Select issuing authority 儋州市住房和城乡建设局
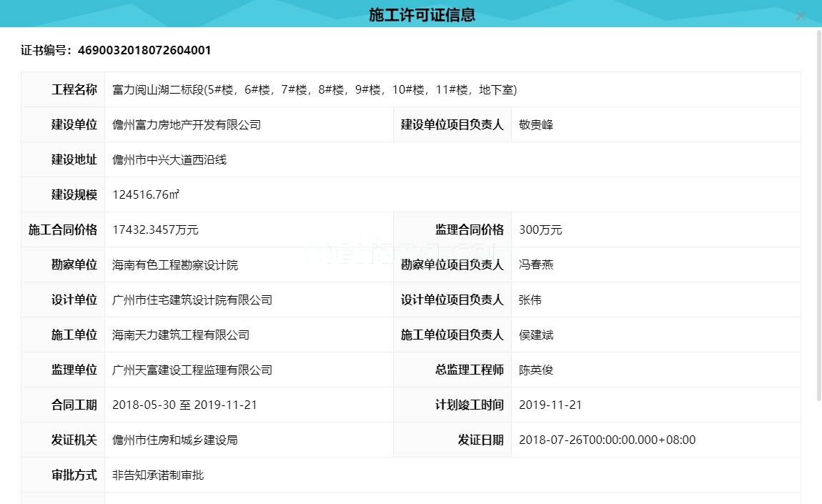This screenshot has width=822, height=504. [175, 440]
